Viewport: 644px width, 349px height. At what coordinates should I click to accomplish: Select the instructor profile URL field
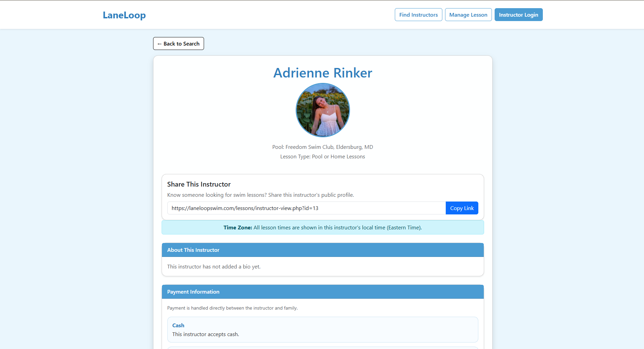[306, 208]
